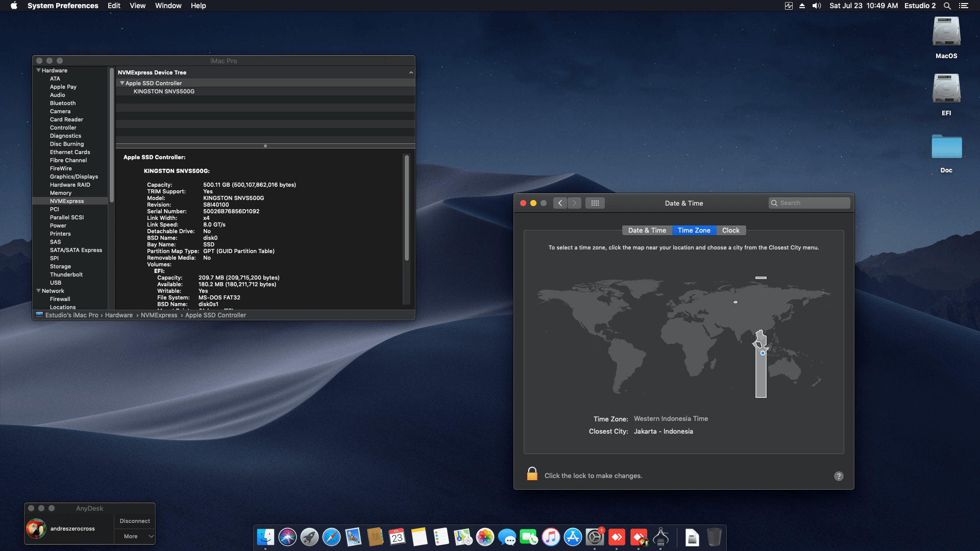Open System Information chip icon in Dock

point(660,537)
